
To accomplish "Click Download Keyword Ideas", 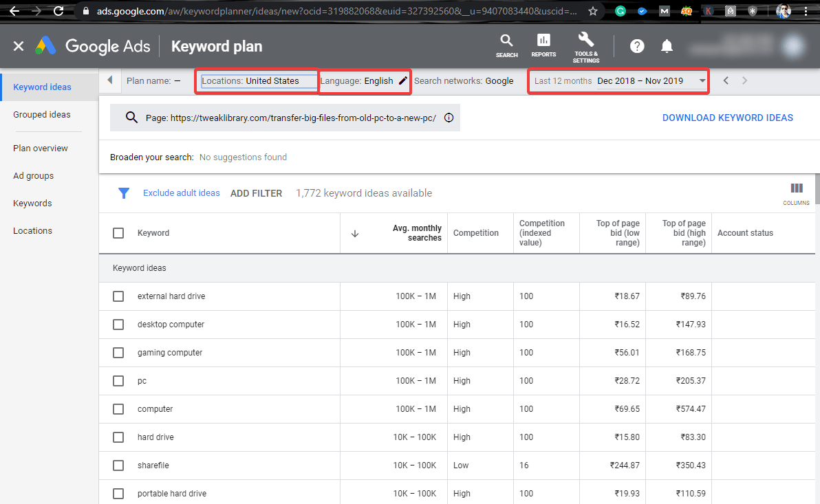I will point(727,118).
